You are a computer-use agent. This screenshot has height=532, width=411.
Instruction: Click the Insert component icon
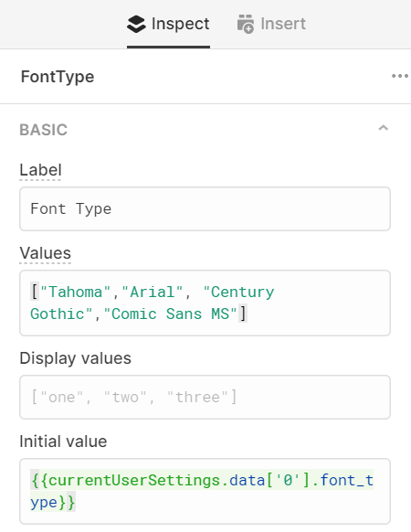246,24
